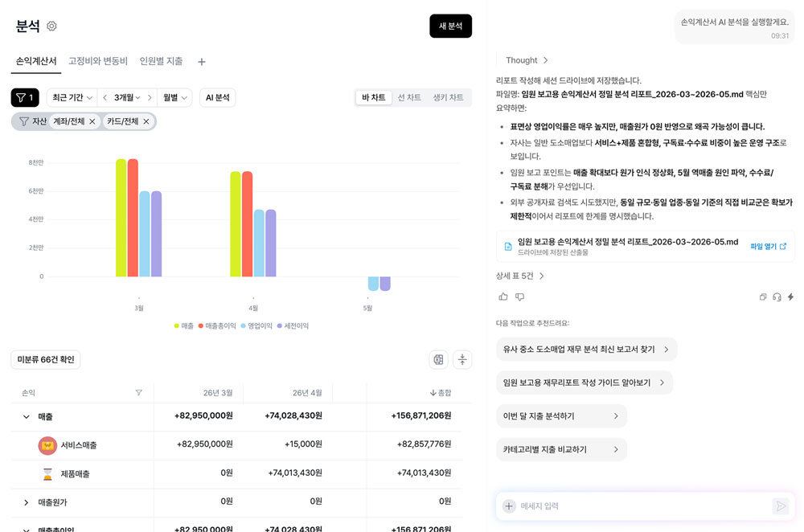
Task: Focus the 메세지 입력 field
Action: [643, 505]
